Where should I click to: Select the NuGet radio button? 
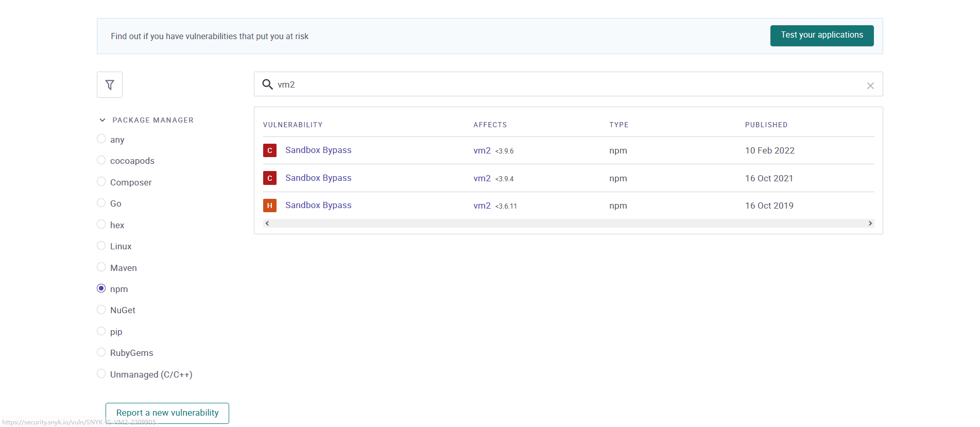(101, 310)
